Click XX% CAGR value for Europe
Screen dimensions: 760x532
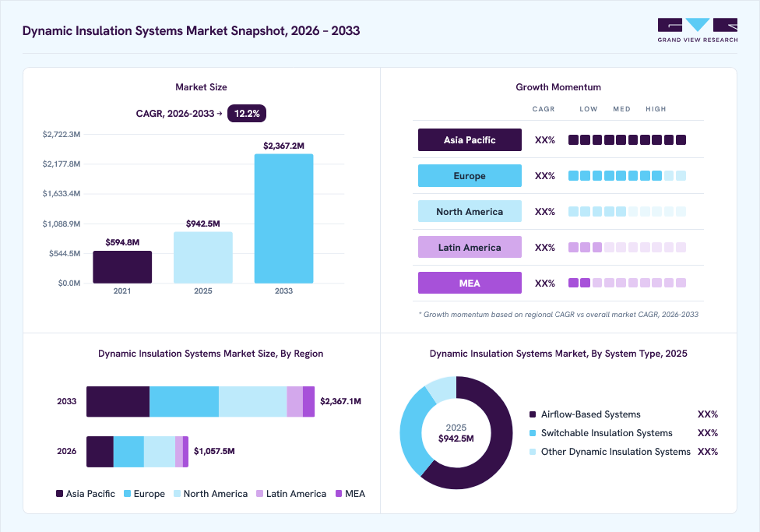[x=545, y=176]
